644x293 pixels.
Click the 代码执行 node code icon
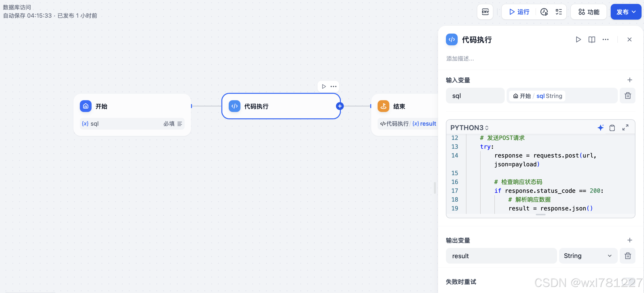(x=235, y=106)
